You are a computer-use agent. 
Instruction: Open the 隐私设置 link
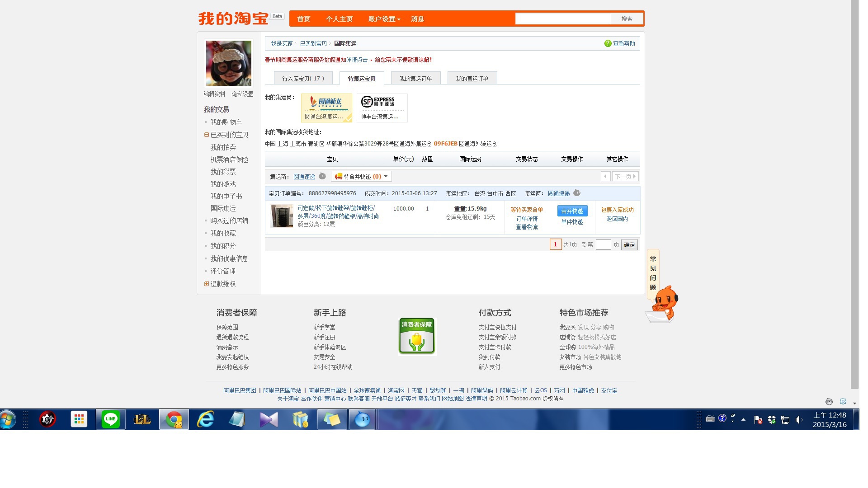pos(242,94)
